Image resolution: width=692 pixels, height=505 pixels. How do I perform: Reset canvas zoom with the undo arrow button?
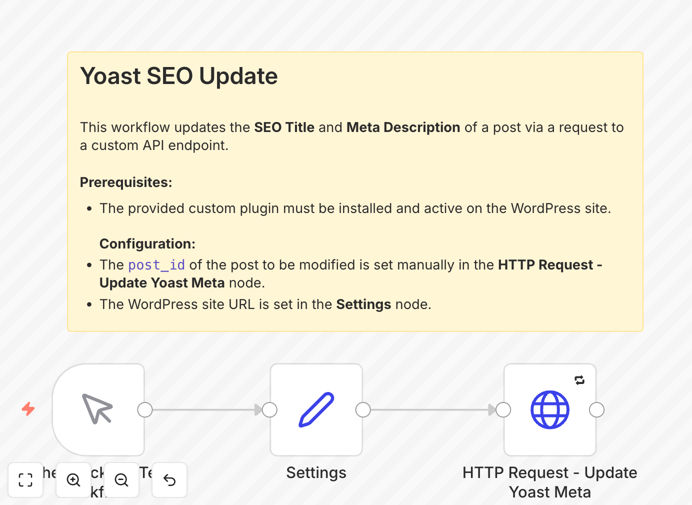point(169,480)
